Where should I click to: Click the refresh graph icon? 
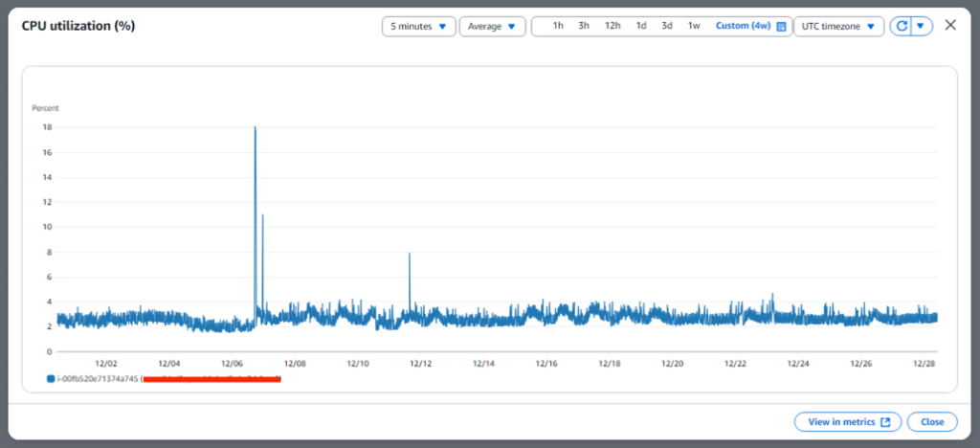tap(900, 27)
